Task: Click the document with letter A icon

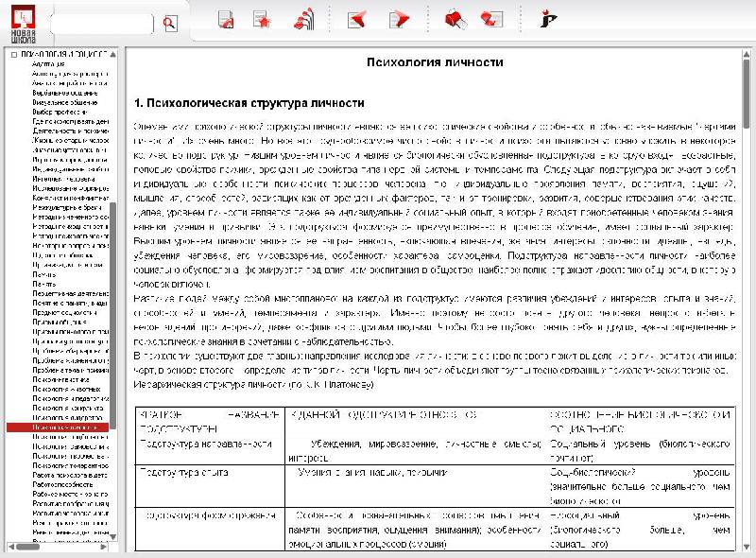Action: 226,20
